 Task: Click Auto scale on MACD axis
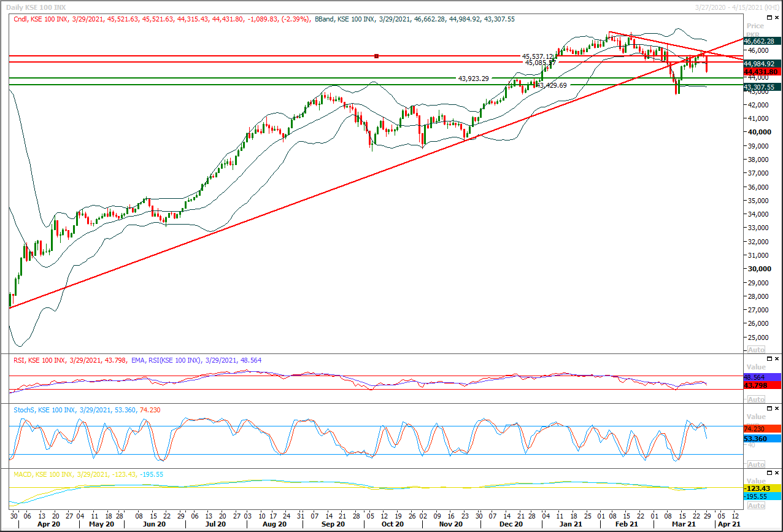tap(755, 506)
